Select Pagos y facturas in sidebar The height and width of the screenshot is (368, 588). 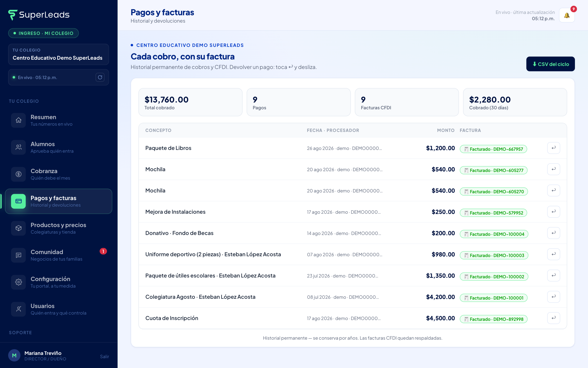(59, 201)
